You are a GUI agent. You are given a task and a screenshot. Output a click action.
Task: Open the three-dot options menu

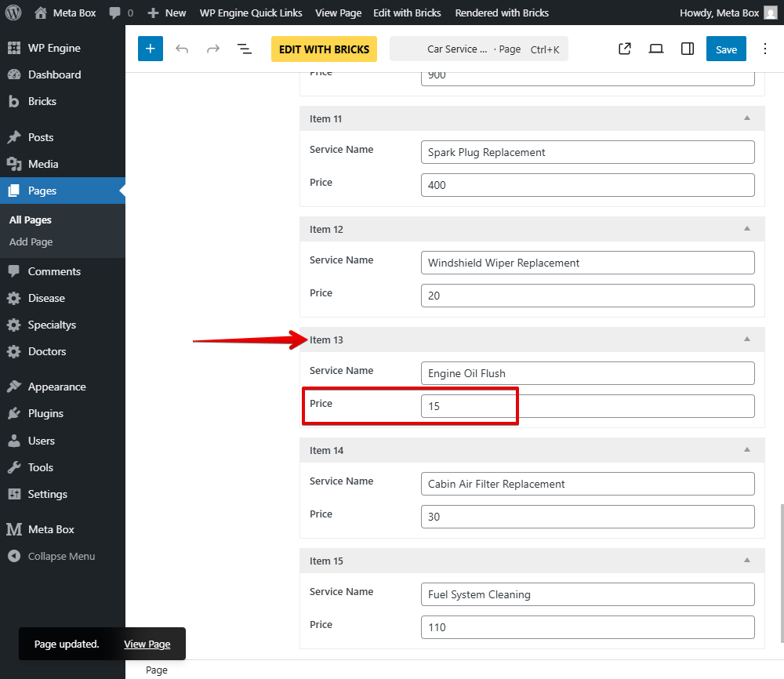coord(765,49)
